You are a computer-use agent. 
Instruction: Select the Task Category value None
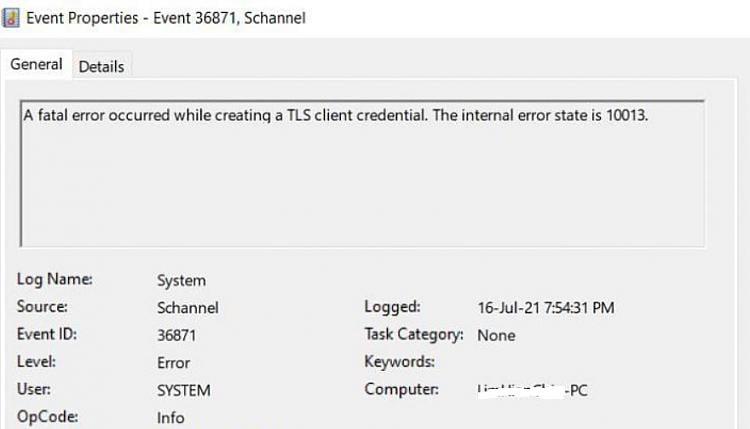(x=496, y=335)
